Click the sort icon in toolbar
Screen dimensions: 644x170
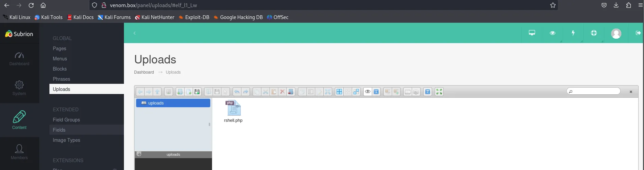(416, 92)
